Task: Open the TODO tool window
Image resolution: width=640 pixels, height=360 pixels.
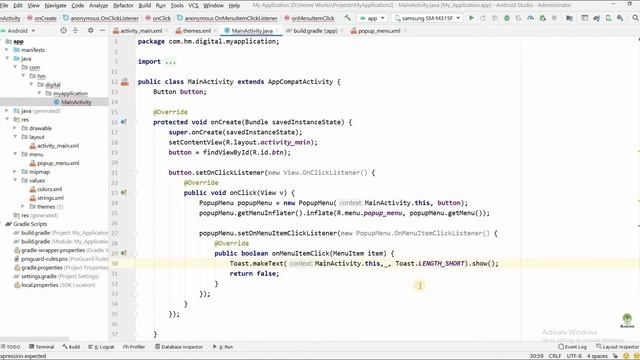Action: (11, 347)
